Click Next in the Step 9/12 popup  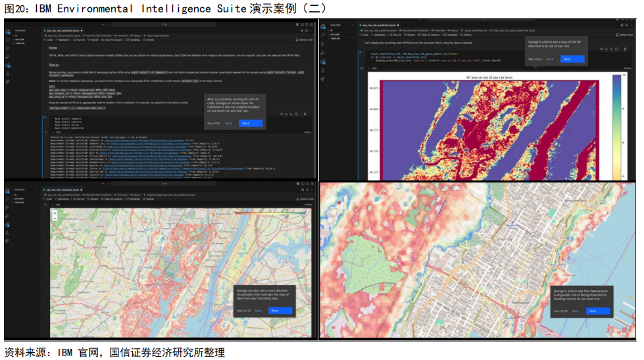(x=250, y=123)
